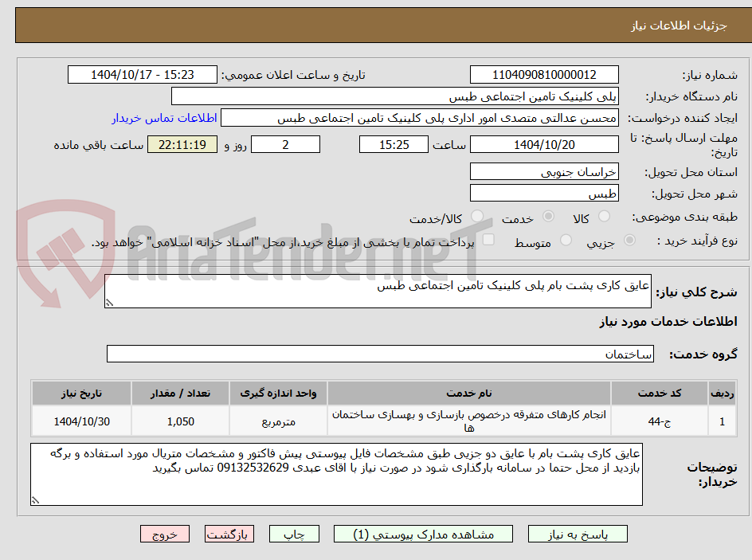Viewport: 752px width, 560px height.
Task: Click the واحد اندازه گیری column header
Action: [278, 394]
